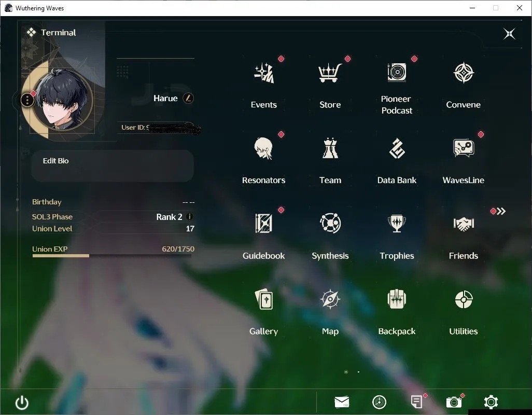Open the Map compass icon

(330, 299)
